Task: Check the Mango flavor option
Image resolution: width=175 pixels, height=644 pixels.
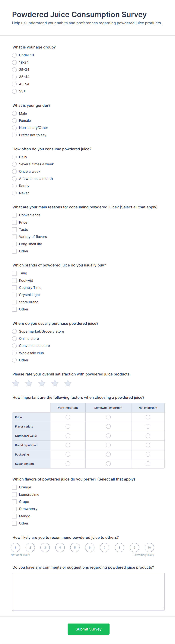Action: [x=14, y=516]
